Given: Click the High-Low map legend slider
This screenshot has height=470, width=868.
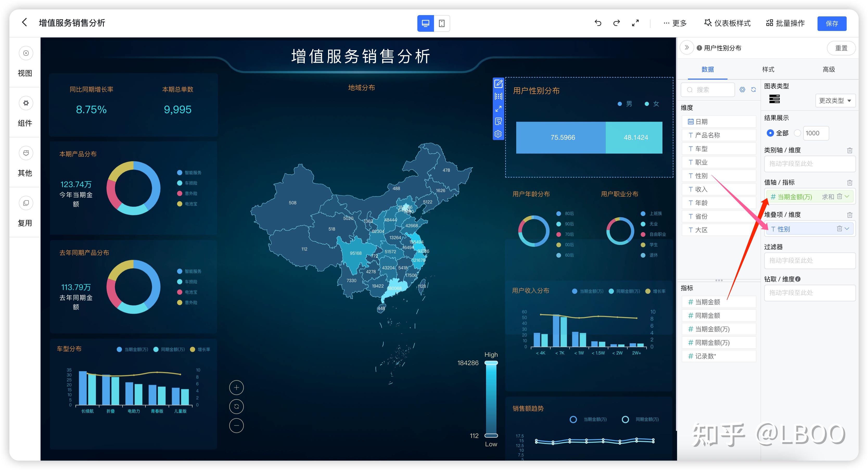Looking at the screenshot, I should tap(491, 399).
